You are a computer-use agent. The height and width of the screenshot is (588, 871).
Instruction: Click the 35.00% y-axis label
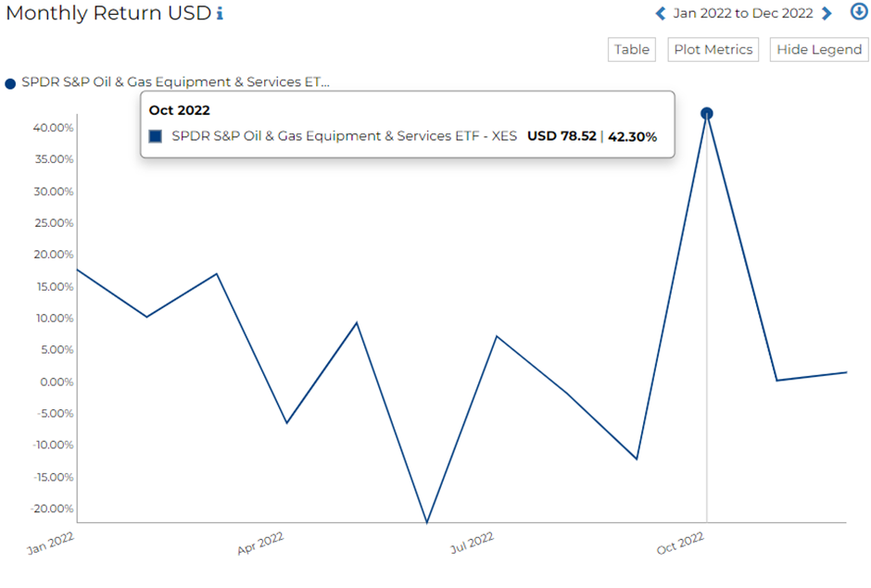54,159
